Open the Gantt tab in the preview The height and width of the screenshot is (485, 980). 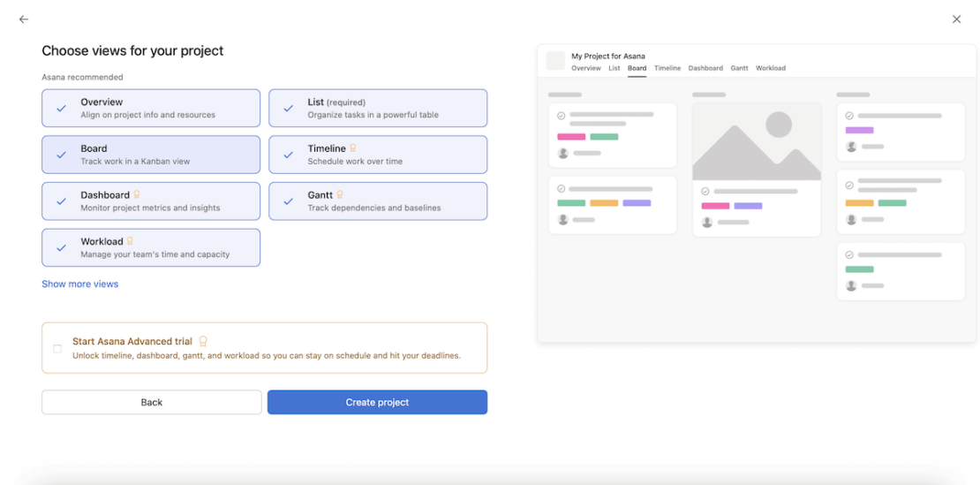tap(739, 68)
